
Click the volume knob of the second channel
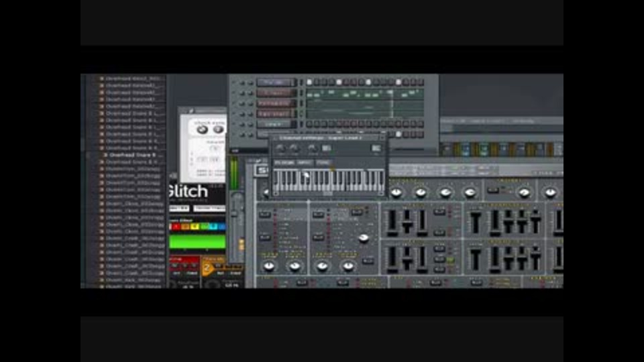250,93
